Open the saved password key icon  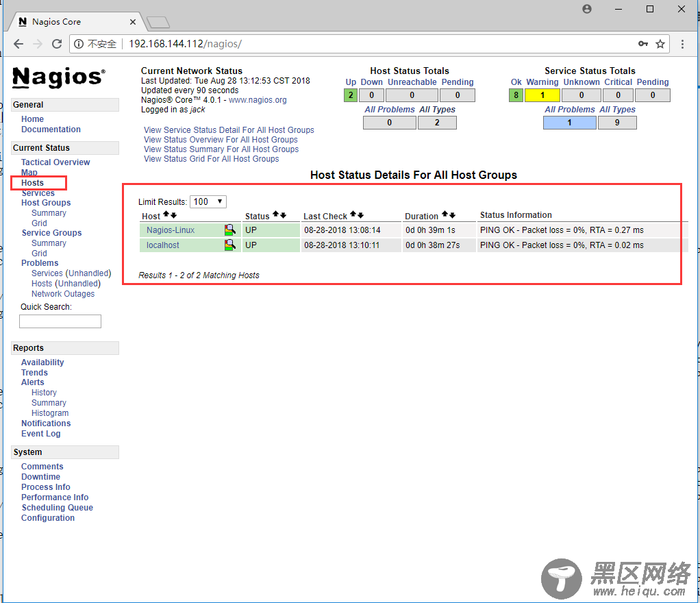click(643, 44)
